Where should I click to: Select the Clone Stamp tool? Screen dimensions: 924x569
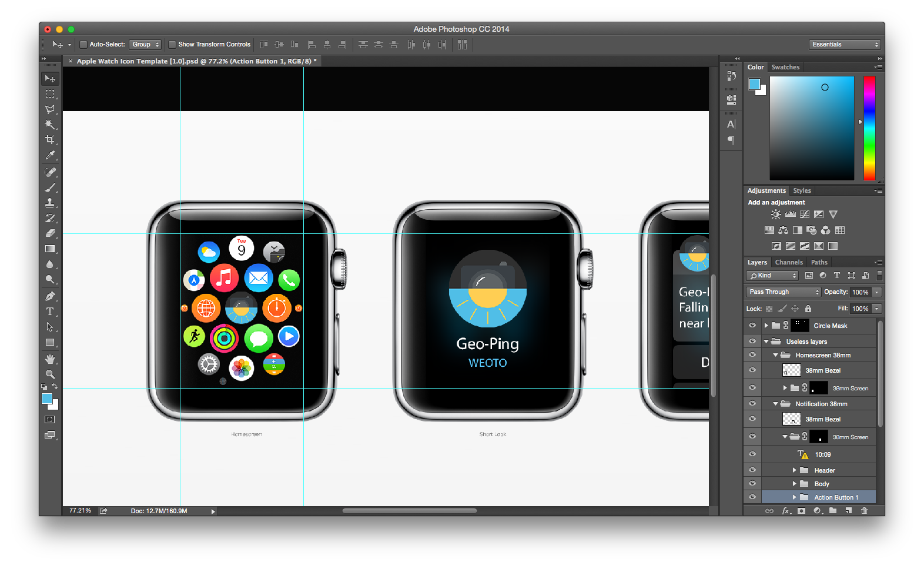(x=50, y=203)
